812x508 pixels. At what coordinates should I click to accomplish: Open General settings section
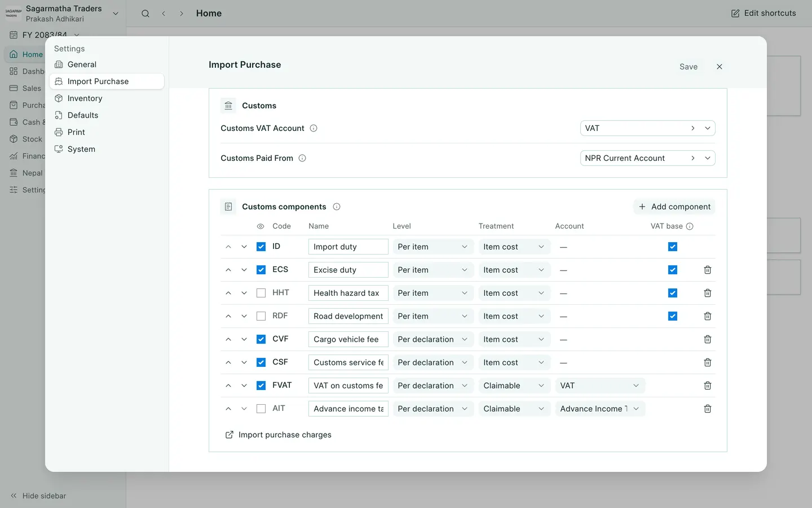tap(107, 64)
